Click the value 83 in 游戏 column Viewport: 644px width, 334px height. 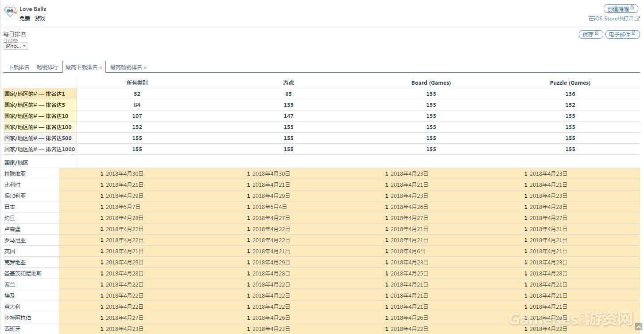[289, 94]
